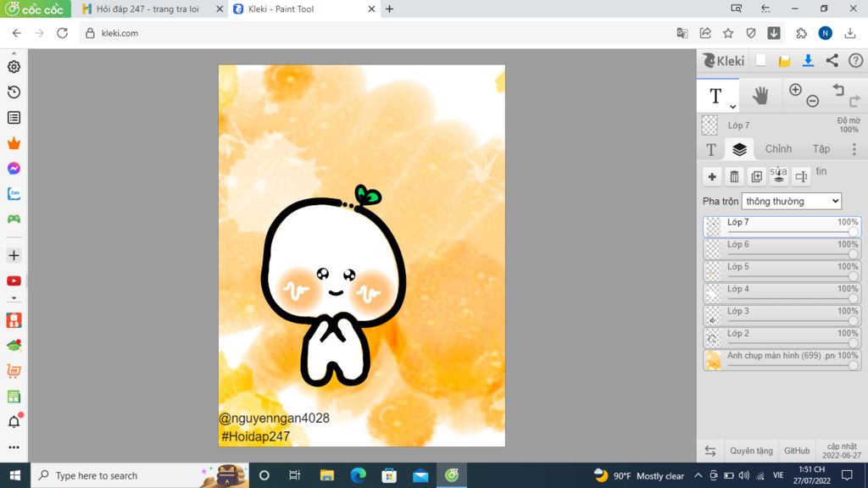
Task: Switch to the Layers tab
Action: point(739,149)
